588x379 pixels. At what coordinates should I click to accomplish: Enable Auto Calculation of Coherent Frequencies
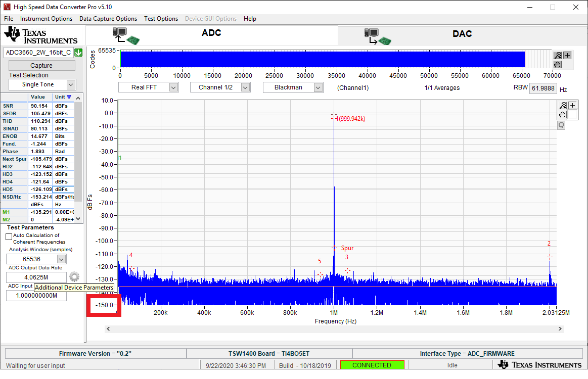pyautogui.click(x=9, y=235)
